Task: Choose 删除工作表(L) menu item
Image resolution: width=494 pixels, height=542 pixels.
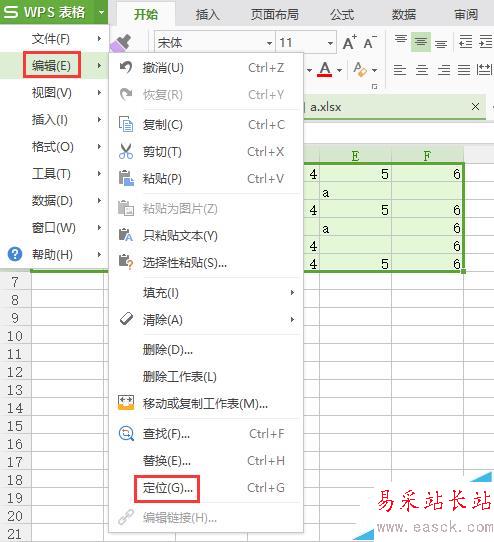Action: (206, 377)
